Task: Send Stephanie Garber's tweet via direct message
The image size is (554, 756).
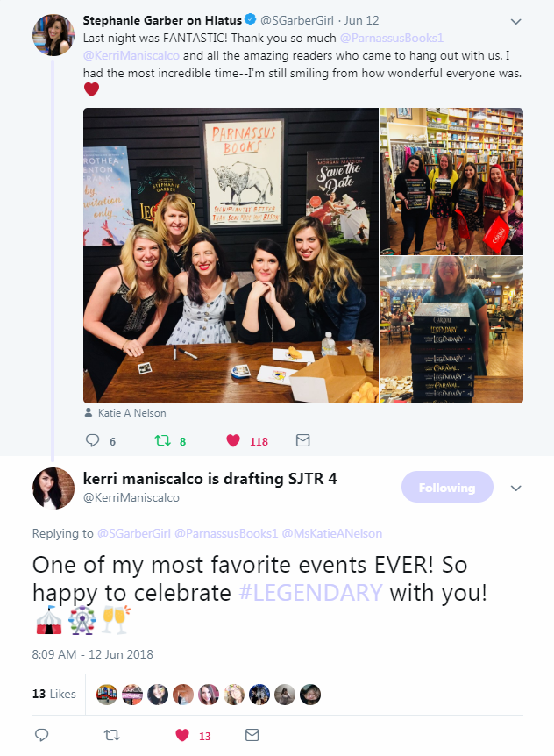Action: pyautogui.click(x=302, y=440)
